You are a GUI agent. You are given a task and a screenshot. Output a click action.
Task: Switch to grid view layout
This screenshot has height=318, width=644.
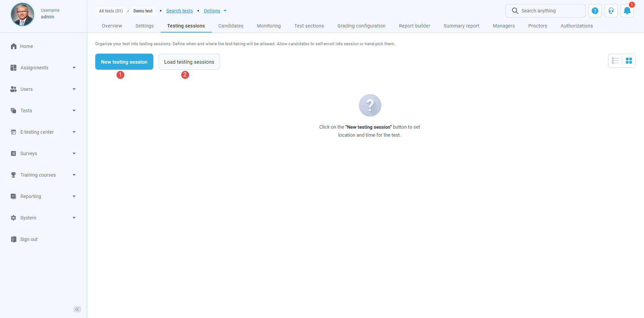tap(629, 61)
